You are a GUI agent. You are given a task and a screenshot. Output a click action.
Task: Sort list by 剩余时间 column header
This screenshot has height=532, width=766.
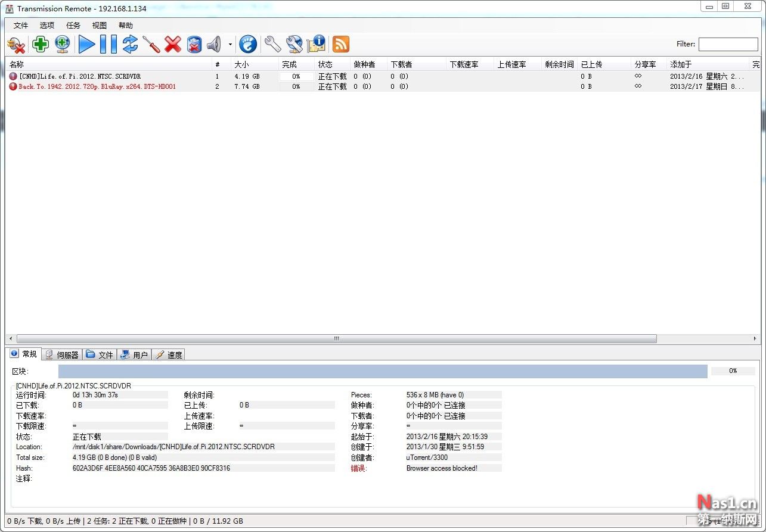click(560, 64)
